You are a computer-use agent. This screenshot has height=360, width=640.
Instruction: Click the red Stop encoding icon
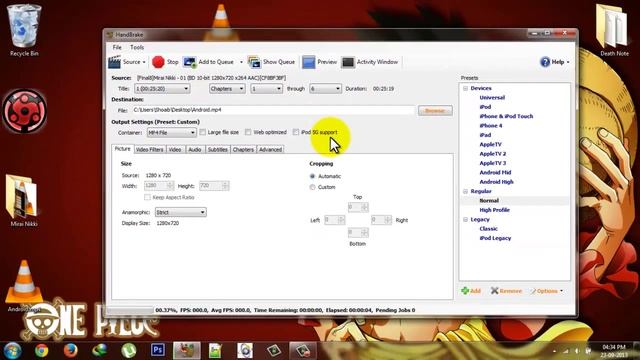(158, 62)
